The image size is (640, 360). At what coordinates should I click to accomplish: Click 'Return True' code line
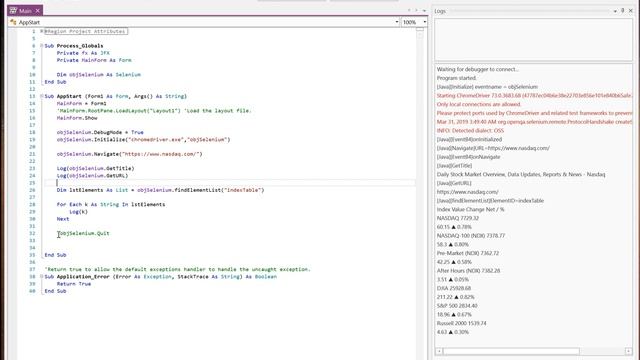pyautogui.click(x=74, y=284)
